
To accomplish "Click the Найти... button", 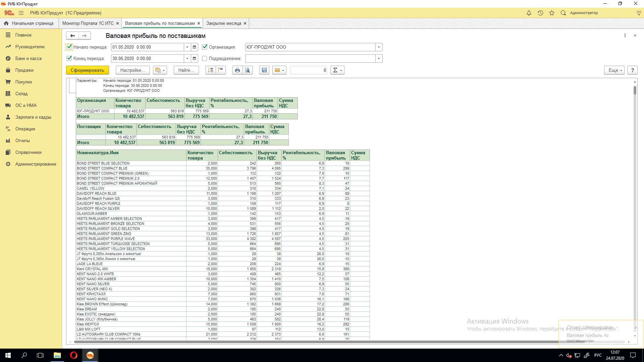I will tap(186, 70).
